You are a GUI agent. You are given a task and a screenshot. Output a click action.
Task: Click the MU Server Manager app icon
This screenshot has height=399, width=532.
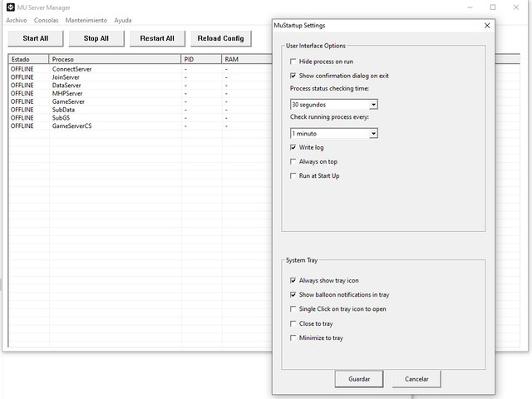tap(11, 7)
